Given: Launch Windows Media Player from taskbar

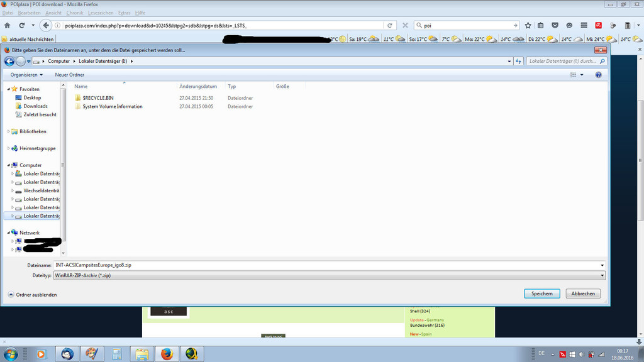Looking at the screenshot, I should (x=41, y=354).
